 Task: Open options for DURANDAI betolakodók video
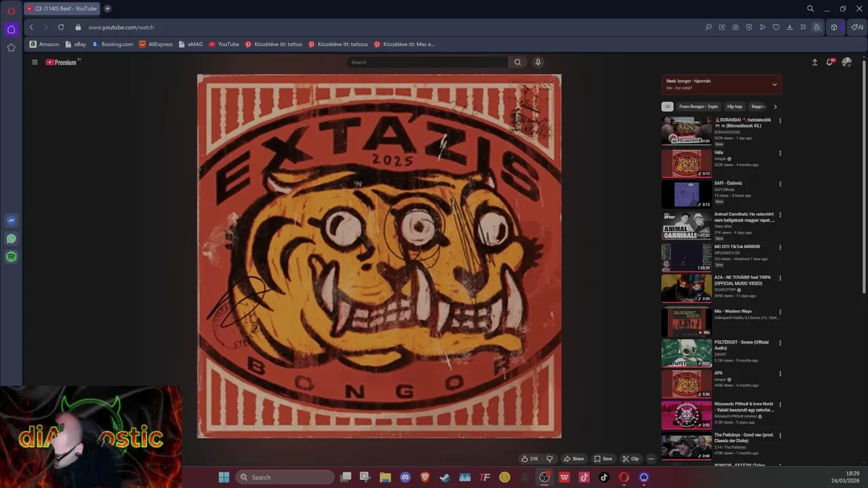[x=780, y=121]
